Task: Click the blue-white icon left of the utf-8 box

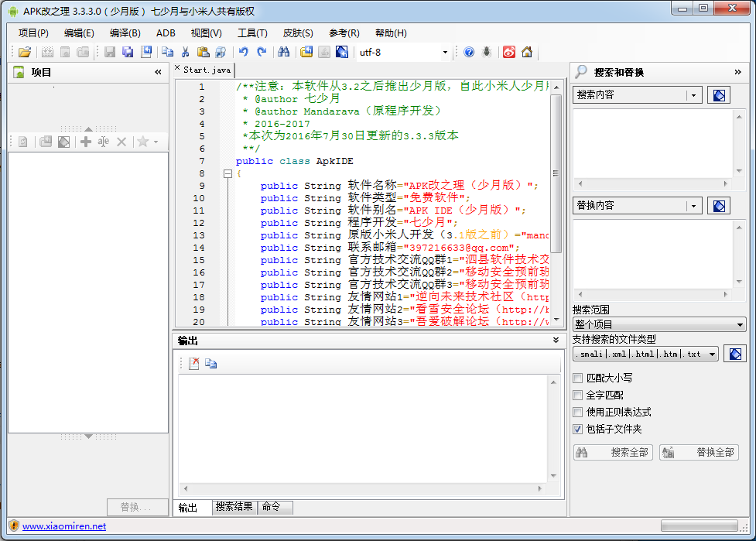Action: tap(342, 52)
